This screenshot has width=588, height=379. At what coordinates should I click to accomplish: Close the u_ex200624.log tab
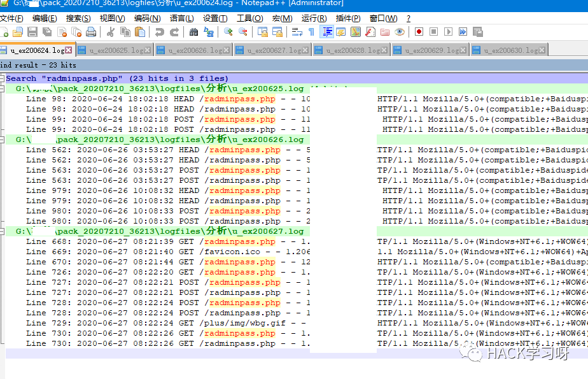coord(68,50)
